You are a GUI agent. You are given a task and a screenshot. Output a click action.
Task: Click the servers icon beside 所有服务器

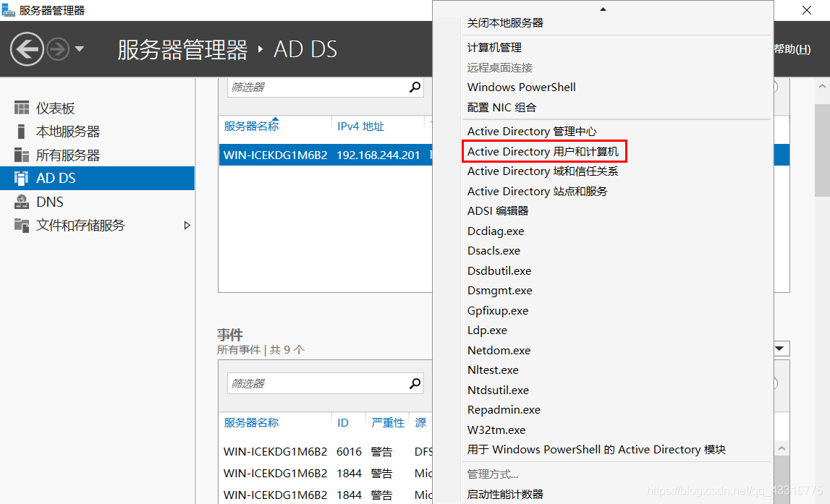pos(22,155)
